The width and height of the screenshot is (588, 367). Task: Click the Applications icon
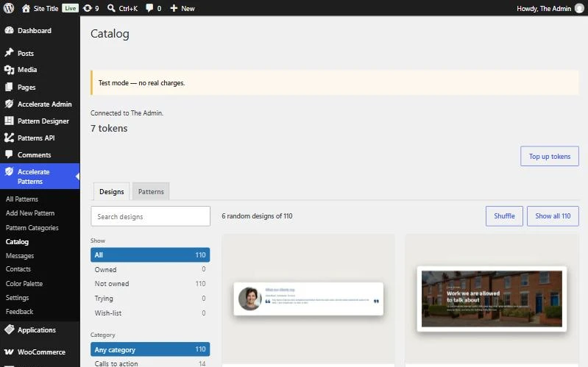(9, 329)
